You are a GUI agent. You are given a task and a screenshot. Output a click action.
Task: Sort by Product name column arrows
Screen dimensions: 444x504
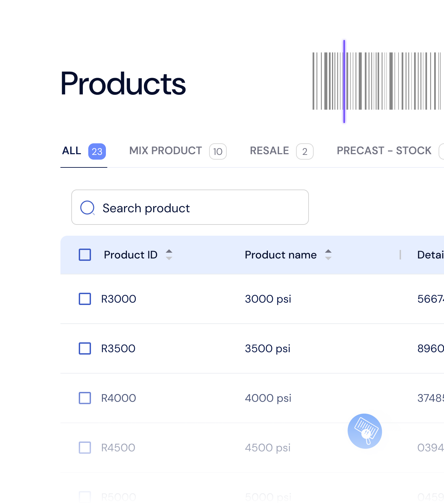click(x=328, y=255)
